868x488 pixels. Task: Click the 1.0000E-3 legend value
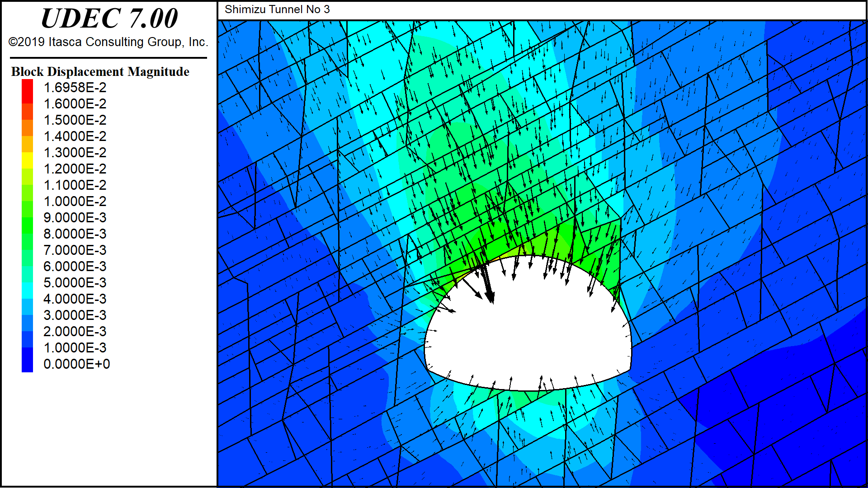point(75,348)
